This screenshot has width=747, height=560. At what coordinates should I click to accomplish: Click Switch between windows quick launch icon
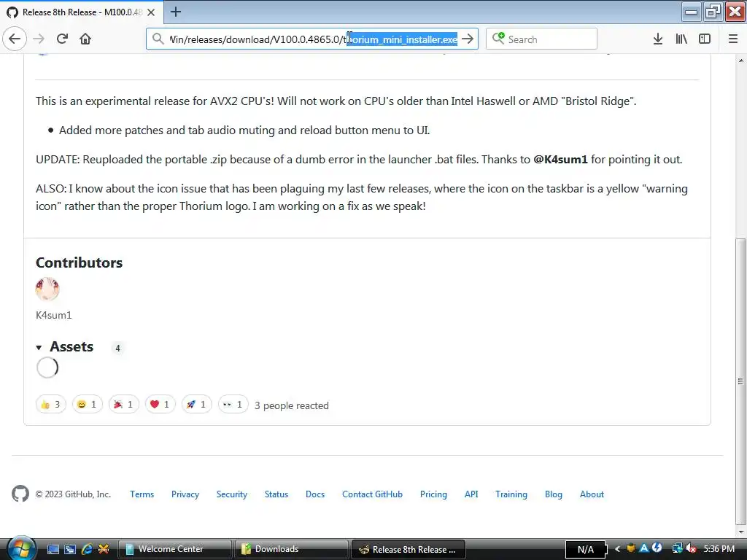click(70, 550)
